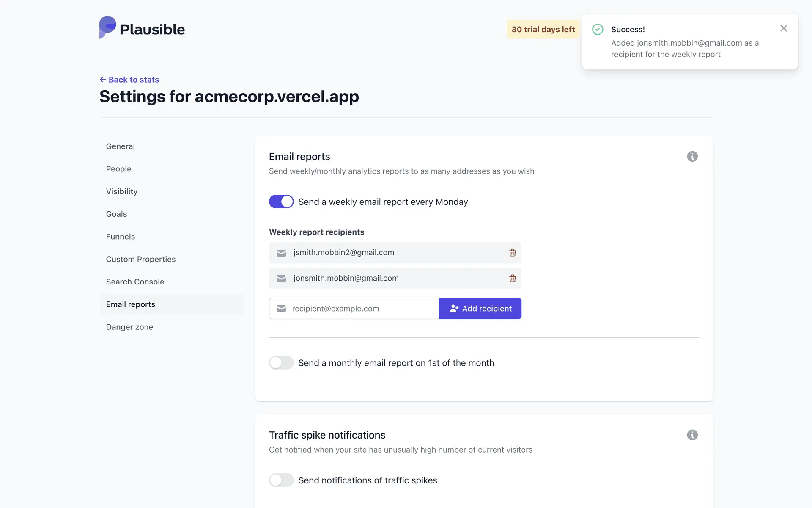Click the 30 trial days left badge
Image resolution: width=812 pixels, height=508 pixels.
click(543, 30)
